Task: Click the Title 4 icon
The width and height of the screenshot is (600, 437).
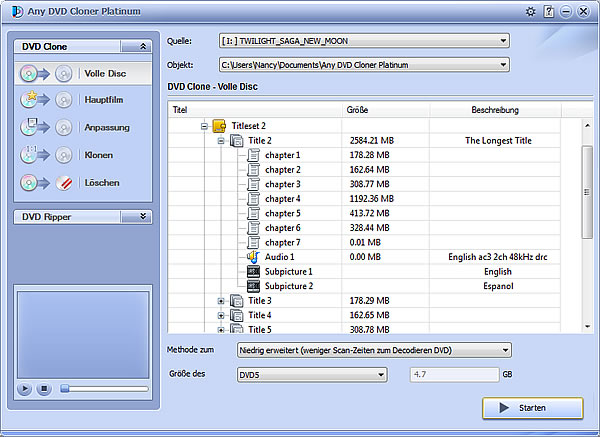Action: 236,316
